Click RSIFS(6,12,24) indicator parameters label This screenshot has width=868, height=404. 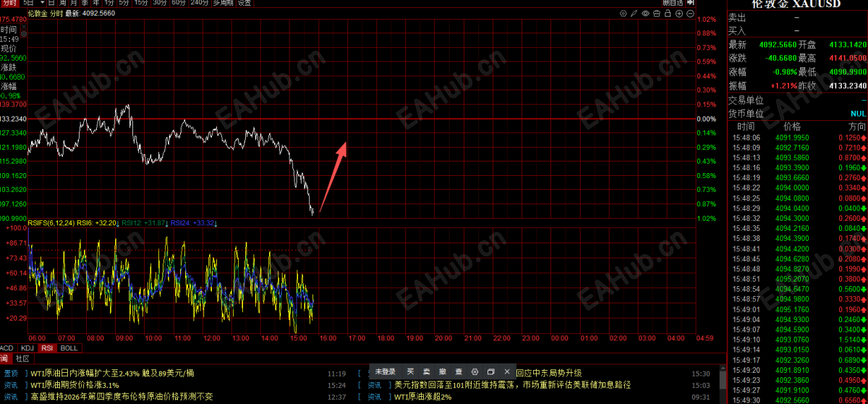50,223
